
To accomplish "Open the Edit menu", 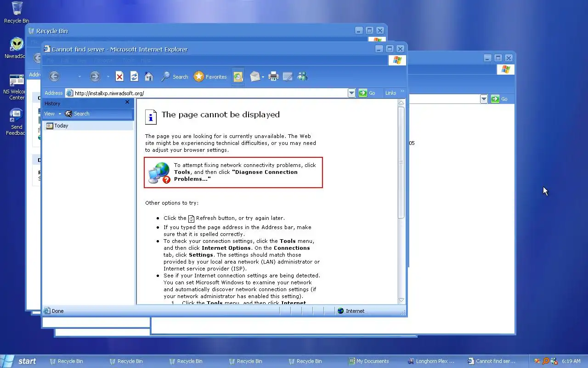I will click(x=65, y=60).
